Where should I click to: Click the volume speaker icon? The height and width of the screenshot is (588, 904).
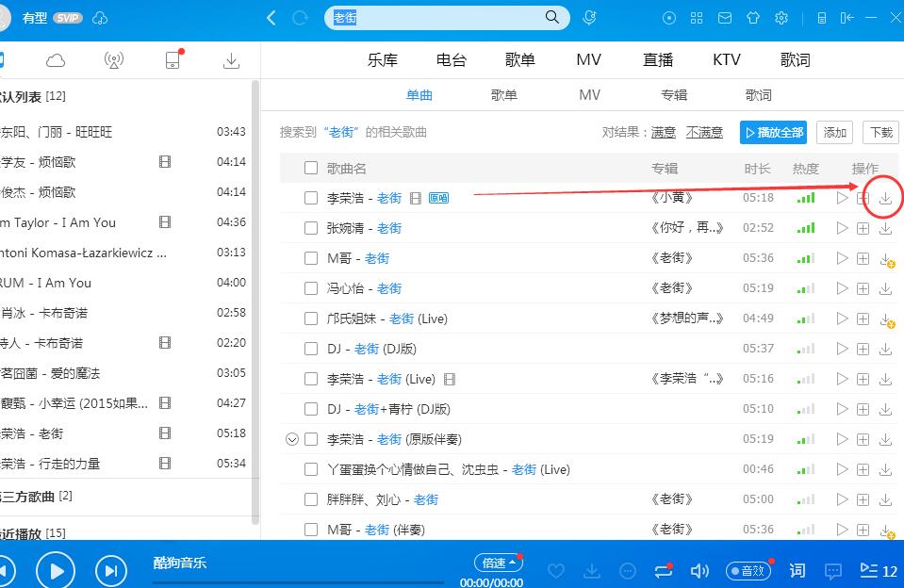pos(699,571)
